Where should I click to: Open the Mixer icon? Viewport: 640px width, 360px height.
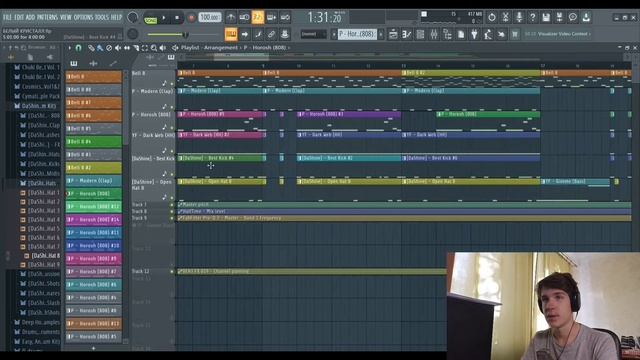(434, 34)
